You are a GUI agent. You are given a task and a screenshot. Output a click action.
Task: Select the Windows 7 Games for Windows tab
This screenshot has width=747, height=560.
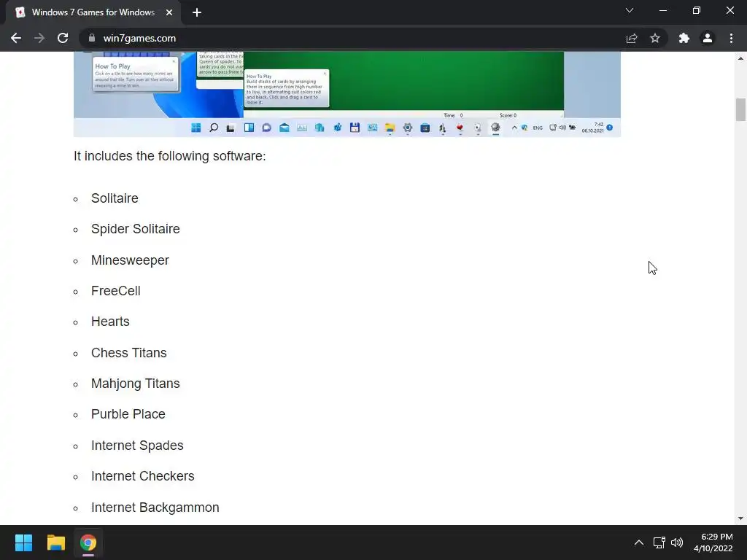coord(93,12)
